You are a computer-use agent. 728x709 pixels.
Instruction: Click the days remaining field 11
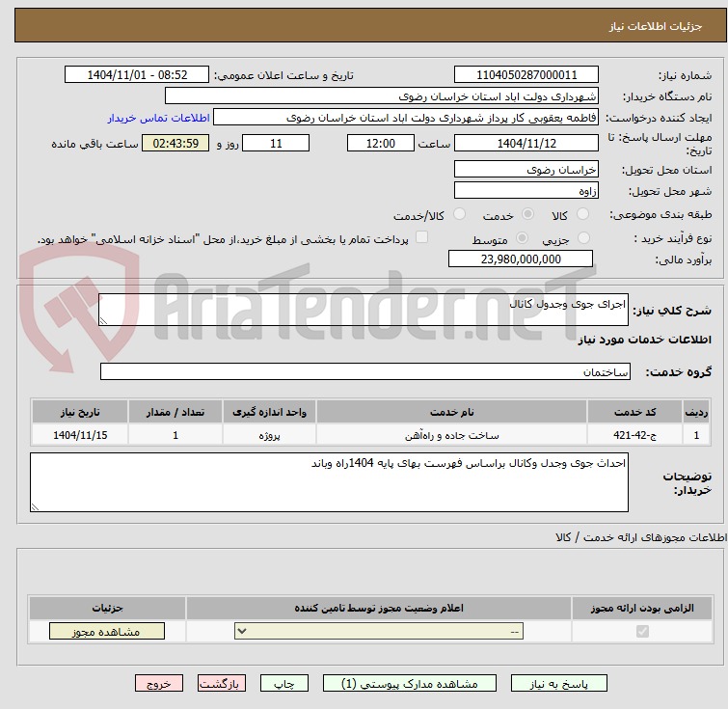(276, 143)
